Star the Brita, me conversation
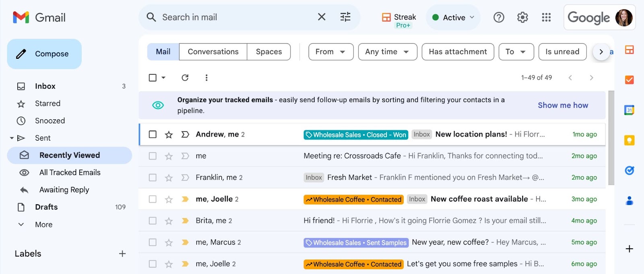644x274 pixels. pos(169,221)
